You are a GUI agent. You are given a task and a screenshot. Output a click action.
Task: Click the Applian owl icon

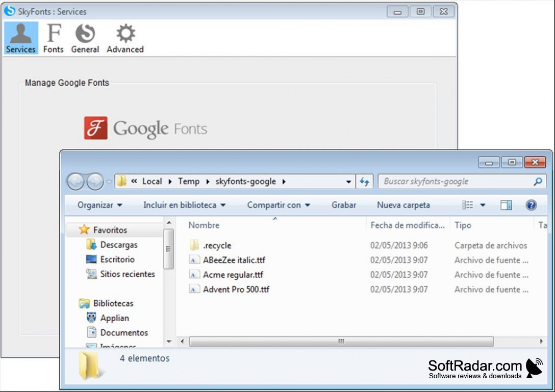point(91,318)
